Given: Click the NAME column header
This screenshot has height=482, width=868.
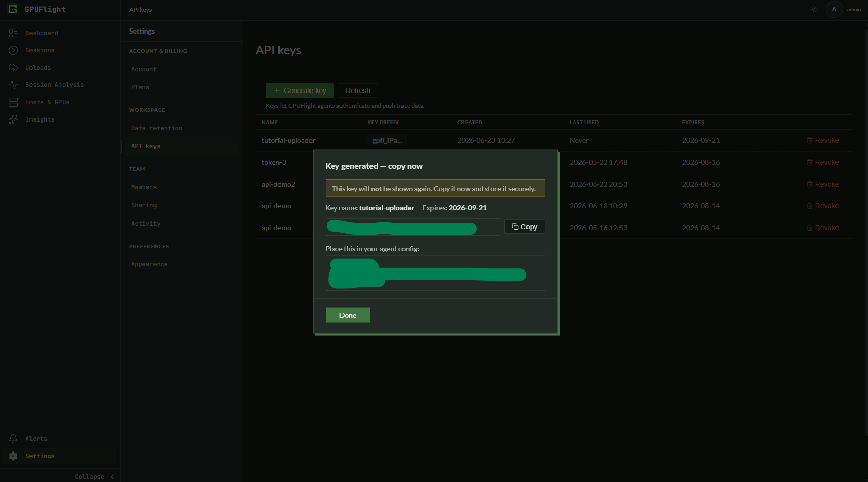Looking at the screenshot, I should pyautogui.click(x=270, y=123).
